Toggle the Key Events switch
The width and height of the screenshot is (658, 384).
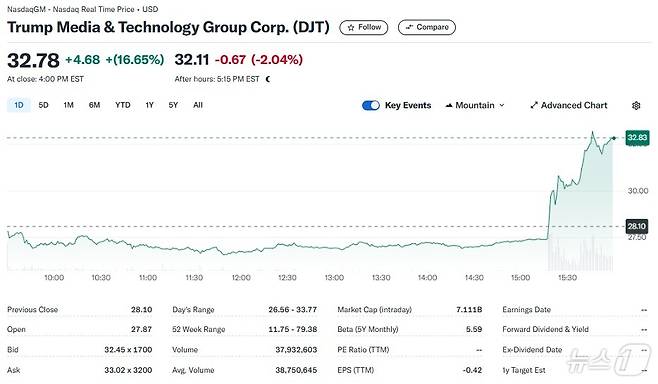click(371, 105)
